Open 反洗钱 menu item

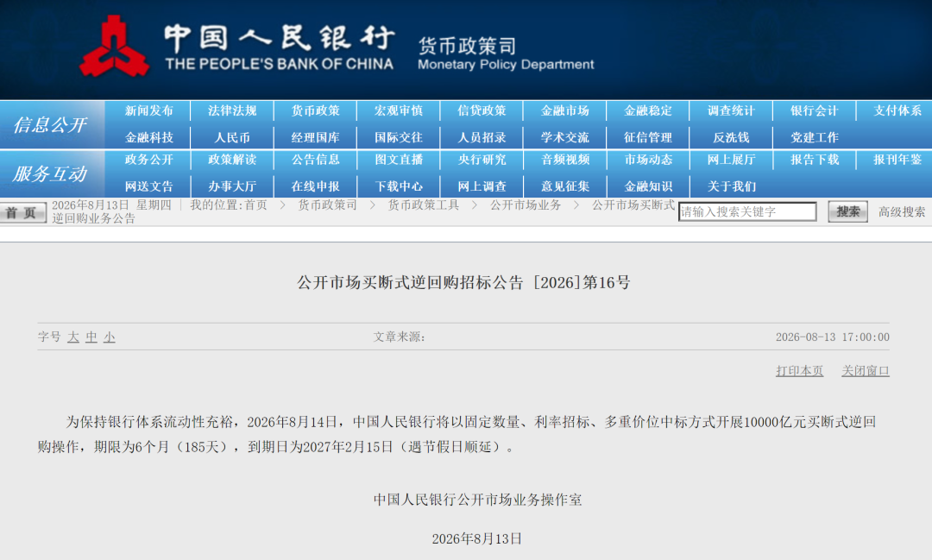click(x=731, y=137)
